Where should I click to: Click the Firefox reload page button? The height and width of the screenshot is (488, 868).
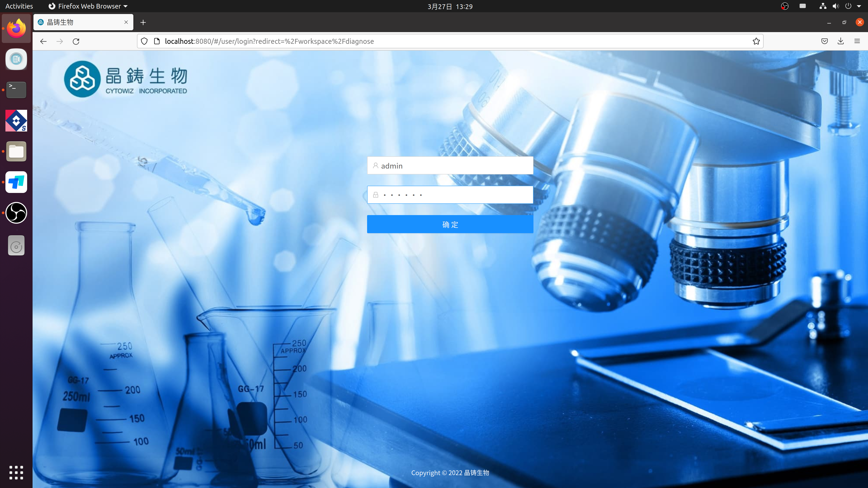(76, 41)
